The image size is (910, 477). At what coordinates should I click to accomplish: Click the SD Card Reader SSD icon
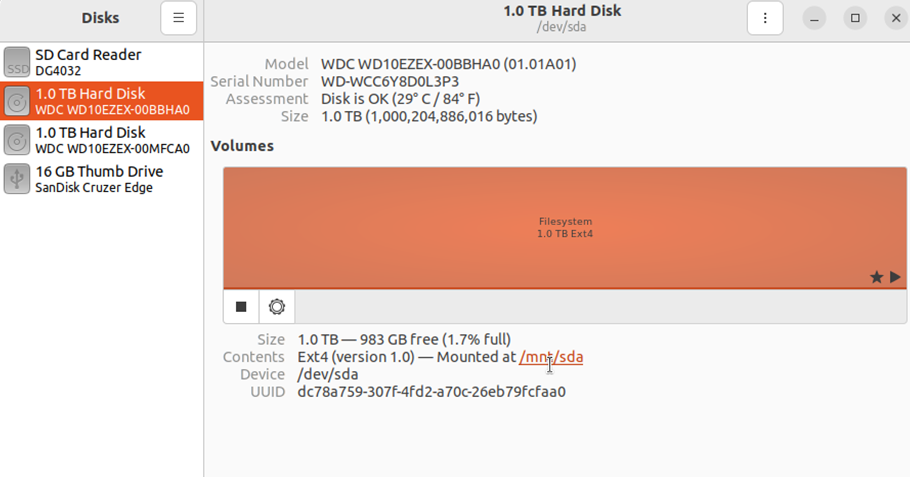click(x=17, y=62)
